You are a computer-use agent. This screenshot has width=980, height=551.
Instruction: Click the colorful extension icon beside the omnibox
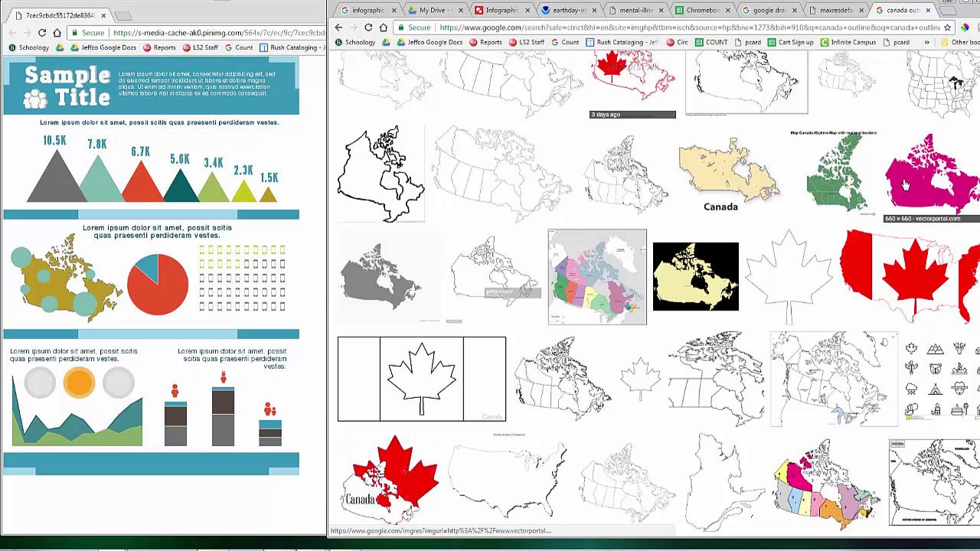click(966, 27)
